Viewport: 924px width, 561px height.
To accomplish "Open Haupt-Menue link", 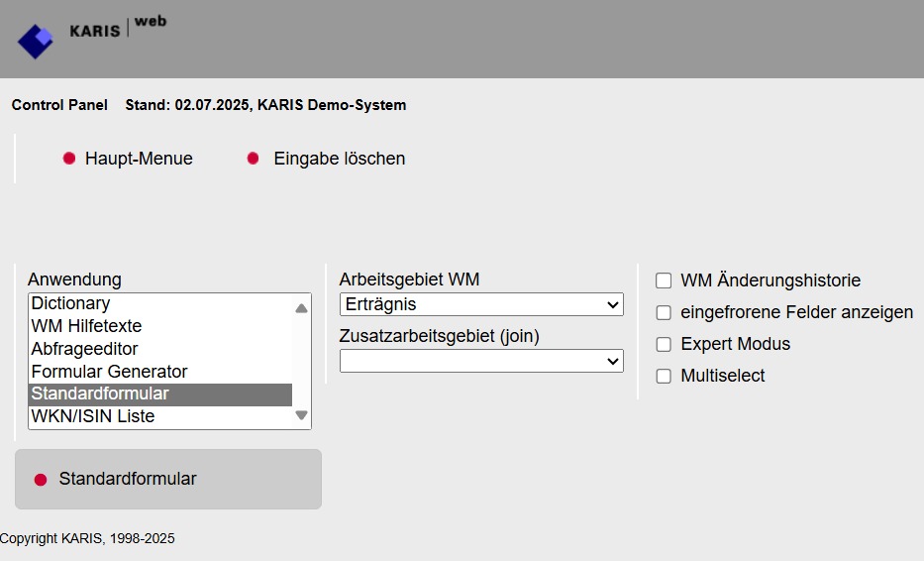I will click(139, 159).
